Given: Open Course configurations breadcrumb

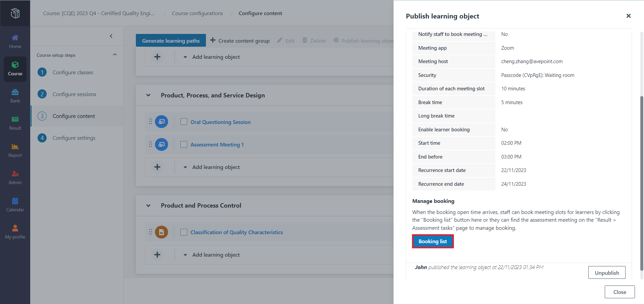Looking at the screenshot, I should tap(197, 13).
